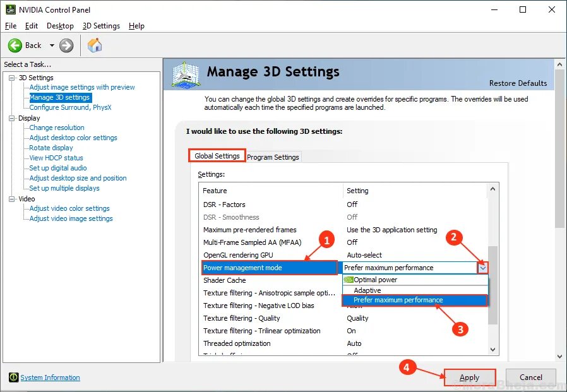The height and width of the screenshot is (392, 567).
Task: Select the Maximum pre-rendered frames row
Action: 343,230
